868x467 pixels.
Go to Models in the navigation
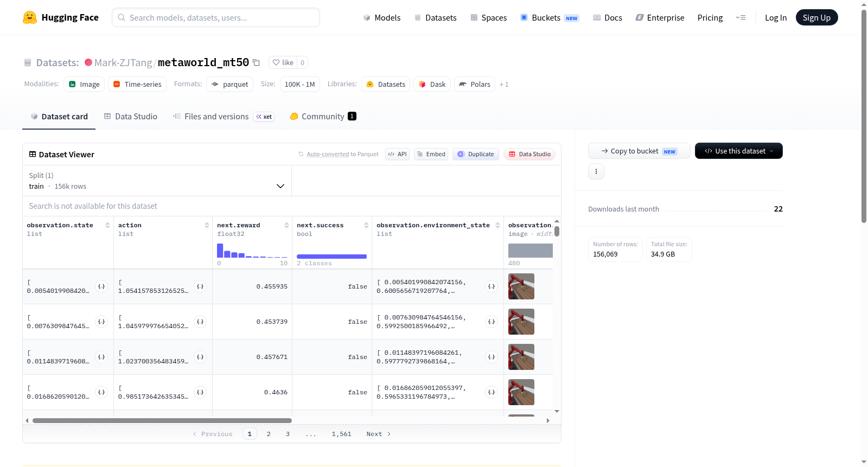(x=382, y=17)
